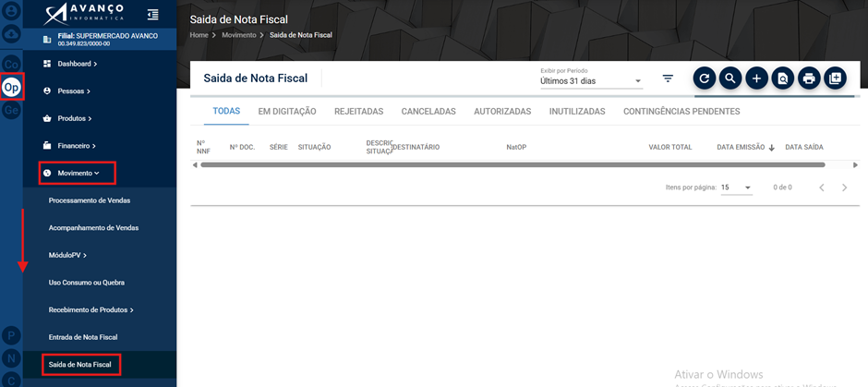Viewport: 868px width, 387px height.
Task: Switch to the EM DIGITAÇÃO tab
Action: [287, 111]
